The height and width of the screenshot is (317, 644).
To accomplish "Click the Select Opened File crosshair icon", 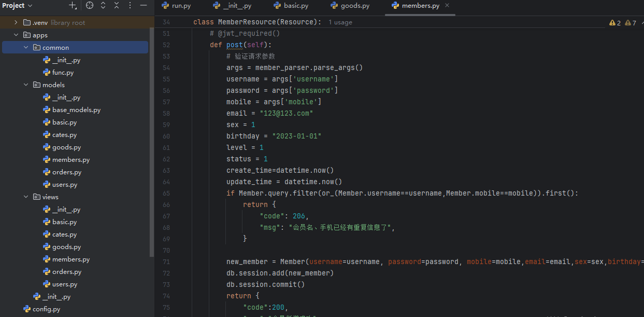I will [90, 6].
